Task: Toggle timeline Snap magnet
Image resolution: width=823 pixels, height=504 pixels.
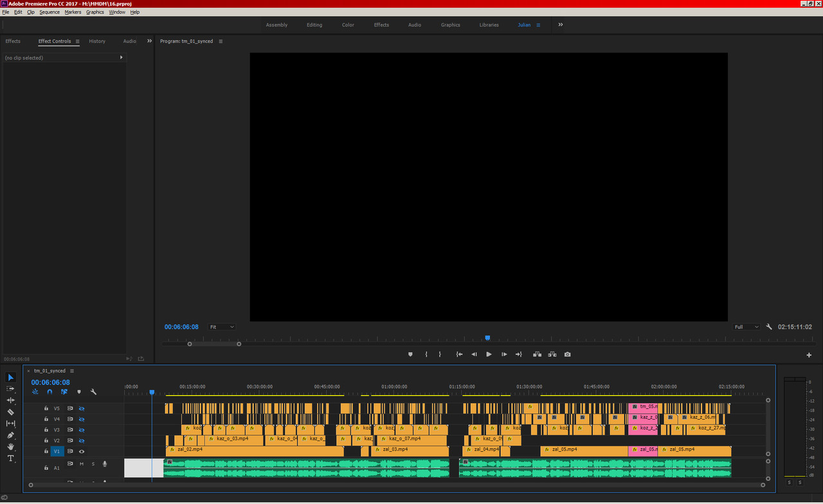Action: (50, 392)
